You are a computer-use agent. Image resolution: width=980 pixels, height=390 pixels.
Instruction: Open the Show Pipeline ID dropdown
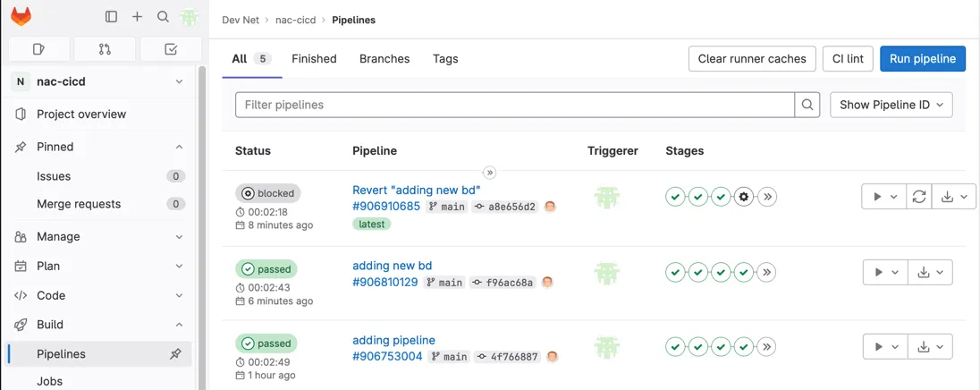[x=891, y=105]
